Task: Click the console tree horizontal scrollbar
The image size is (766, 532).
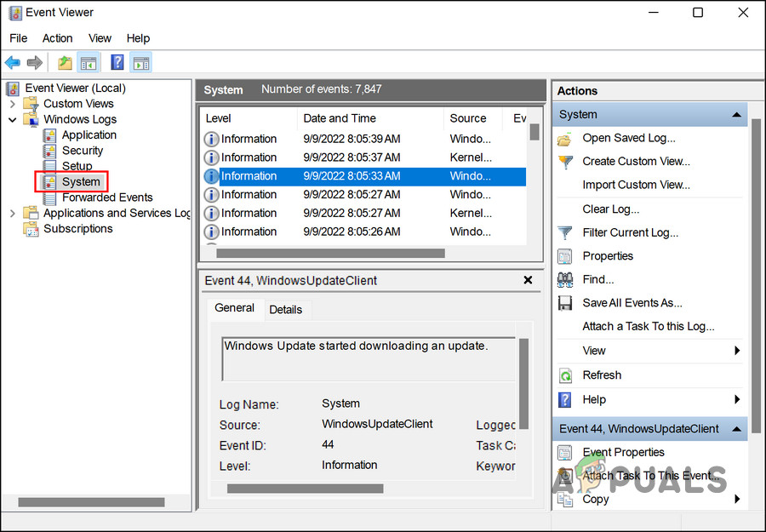Action: point(91,503)
